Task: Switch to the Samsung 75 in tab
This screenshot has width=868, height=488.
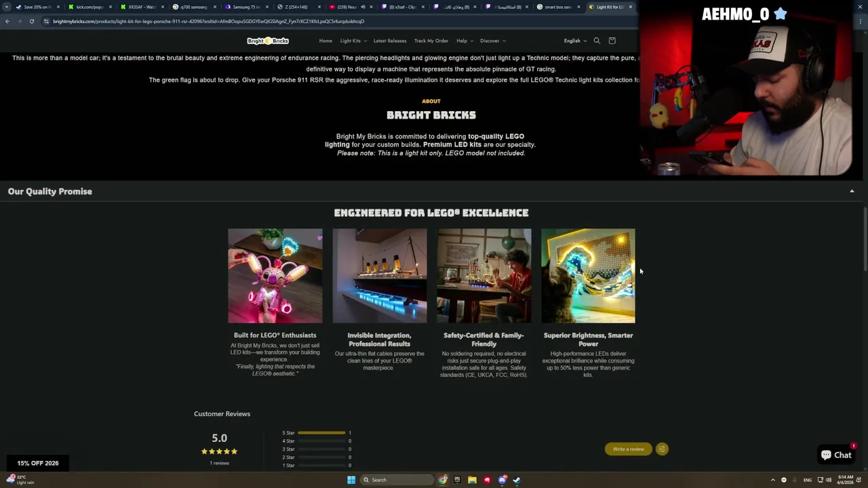Action: pos(247,7)
